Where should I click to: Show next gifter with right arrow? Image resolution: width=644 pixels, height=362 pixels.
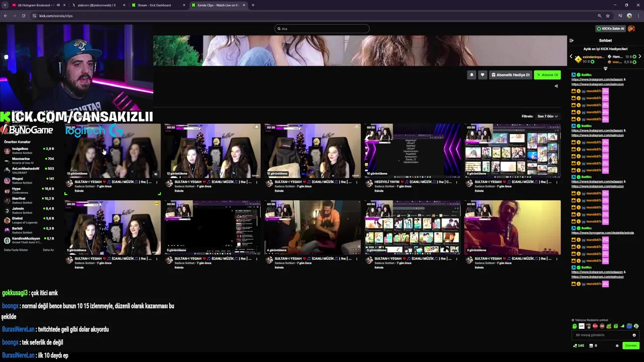639,57
